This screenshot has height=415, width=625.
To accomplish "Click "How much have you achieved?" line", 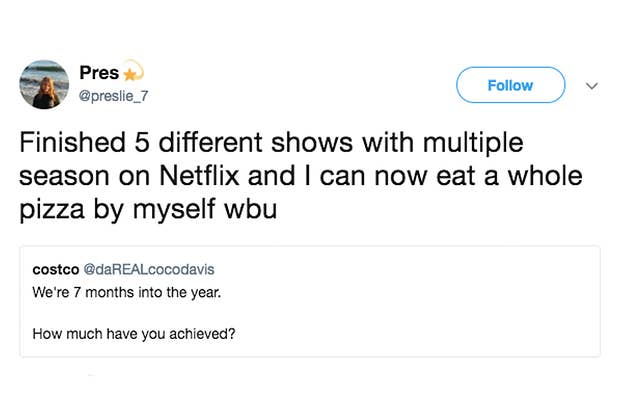I will pyautogui.click(x=134, y=333).
